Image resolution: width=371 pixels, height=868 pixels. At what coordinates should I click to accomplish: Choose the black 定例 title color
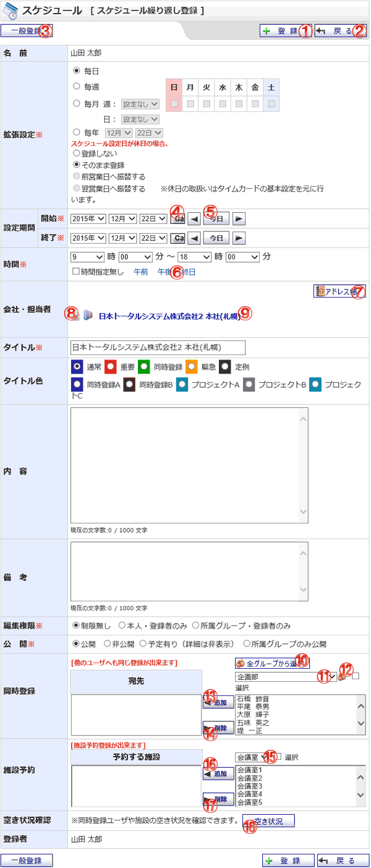225,366
